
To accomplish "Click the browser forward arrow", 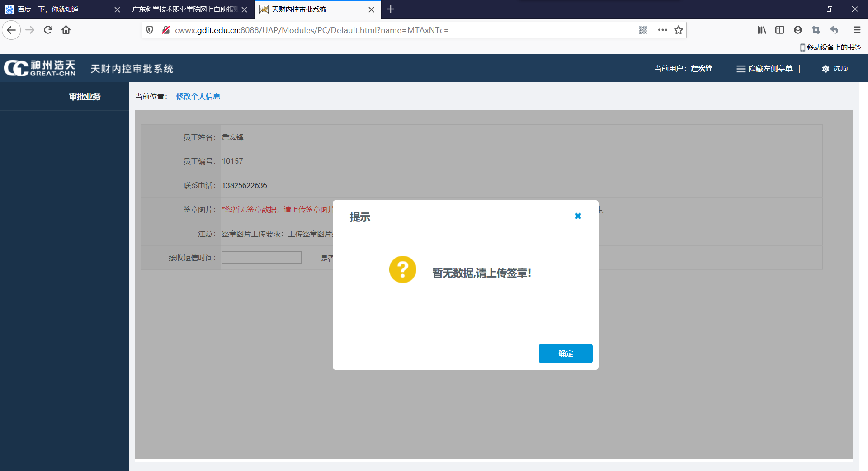I will coord(30,30).
